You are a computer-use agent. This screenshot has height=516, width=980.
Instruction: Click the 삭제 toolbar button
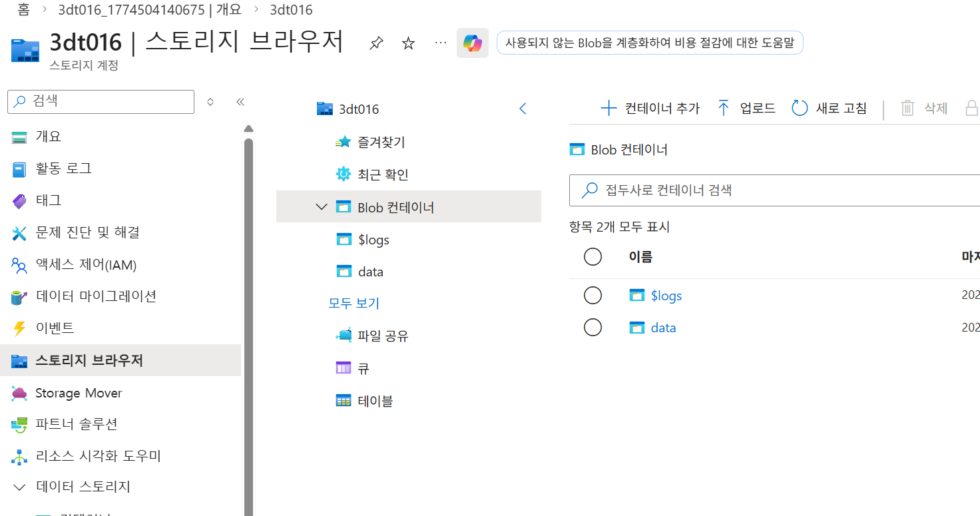(x=924, y=109)
